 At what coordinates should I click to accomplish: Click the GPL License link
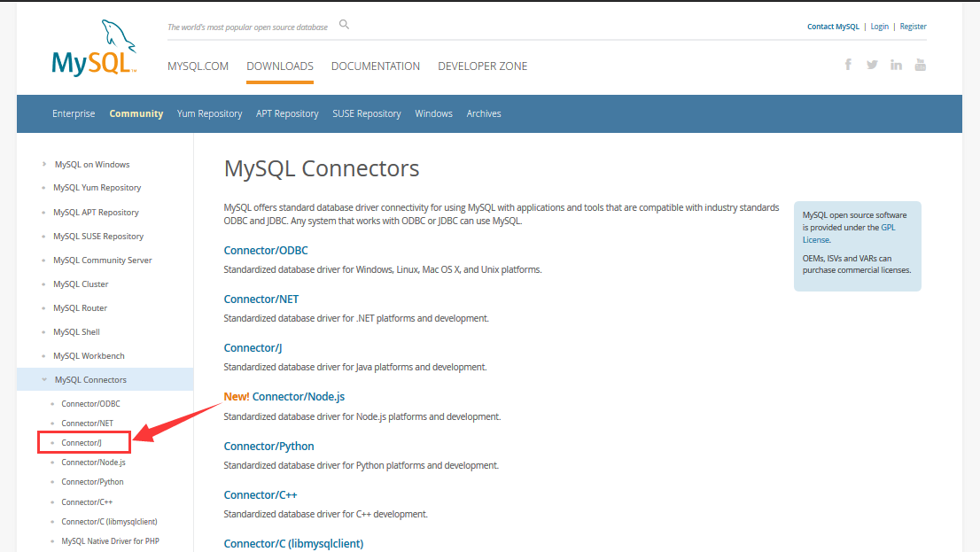849,233
